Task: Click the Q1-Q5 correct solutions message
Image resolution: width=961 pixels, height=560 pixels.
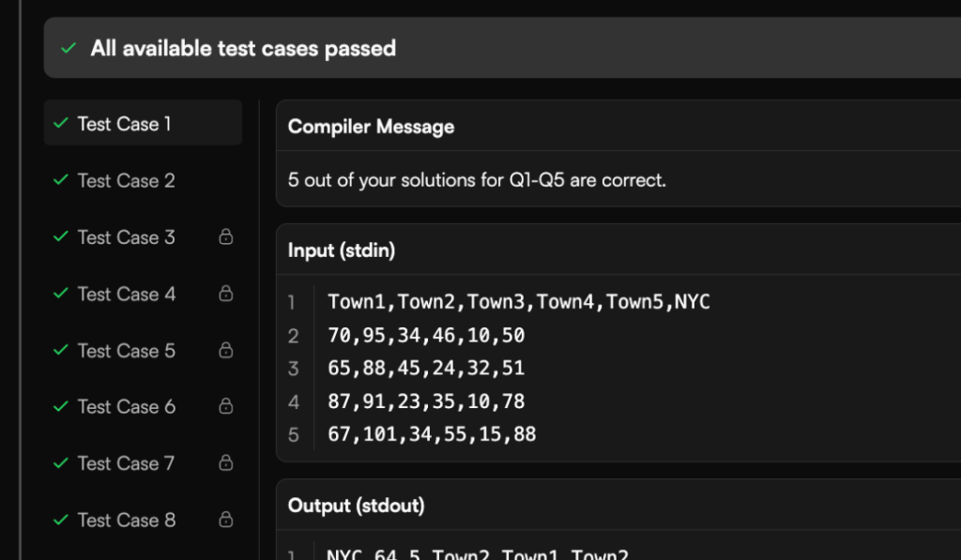Action: click(477, 180)
